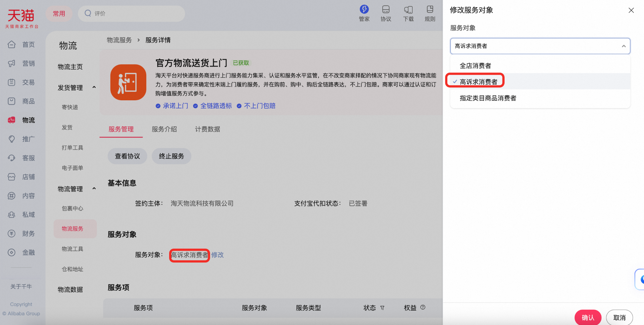The width and height of the screenshot is (644, 325).
Task: Click the floating blue assistant icon
Action: click(640, 279)
